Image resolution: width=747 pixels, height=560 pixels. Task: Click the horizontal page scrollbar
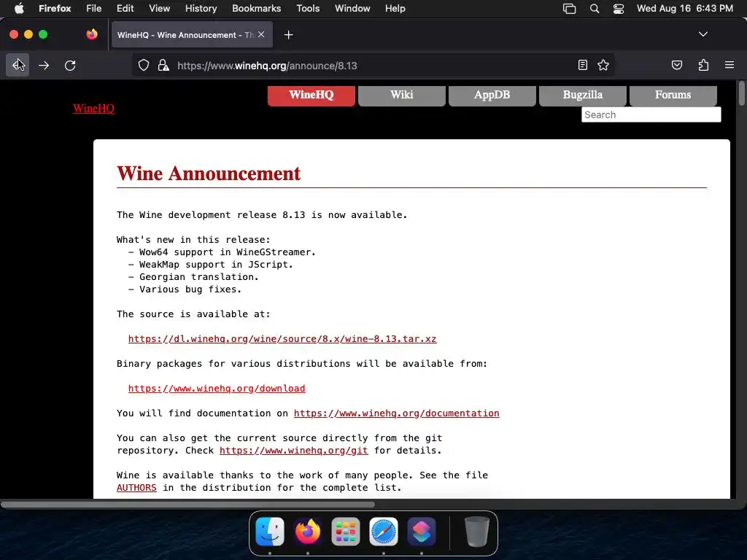coord(187,505)
